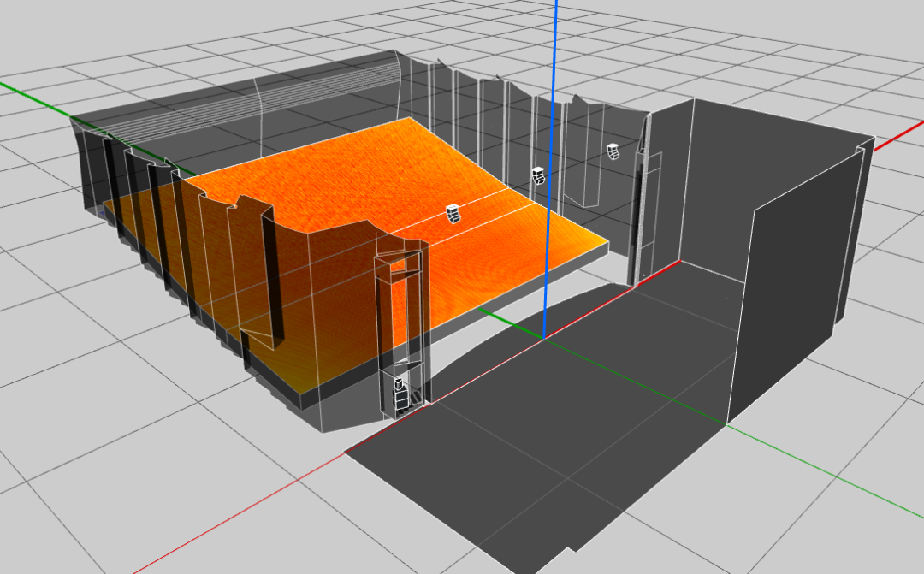This screenshot has width=924, height=574.
Task: Select the loudspeaker hanging above the orange plane
Action: 453,213
